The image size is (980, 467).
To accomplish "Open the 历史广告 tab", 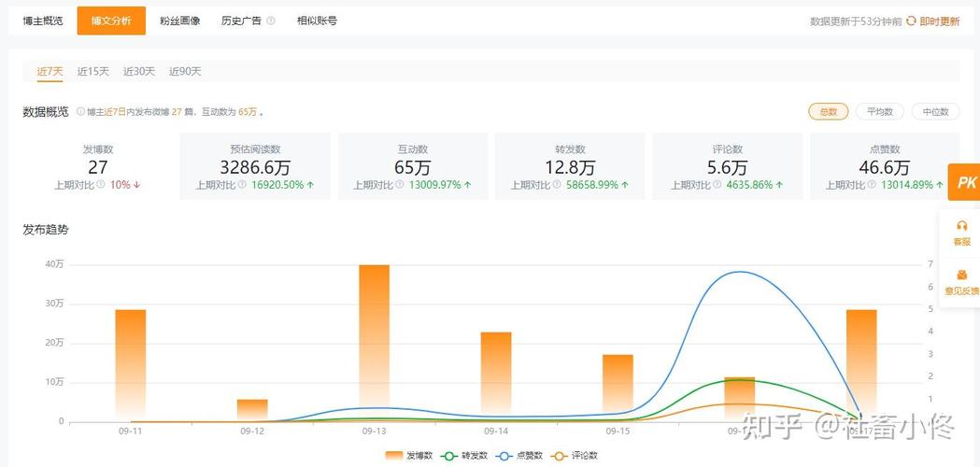I will [242, 21].
